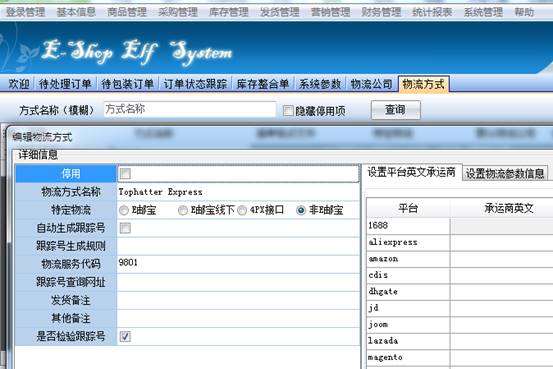
Task: Open the 商品管理 menu
Action: coord(127,12)
